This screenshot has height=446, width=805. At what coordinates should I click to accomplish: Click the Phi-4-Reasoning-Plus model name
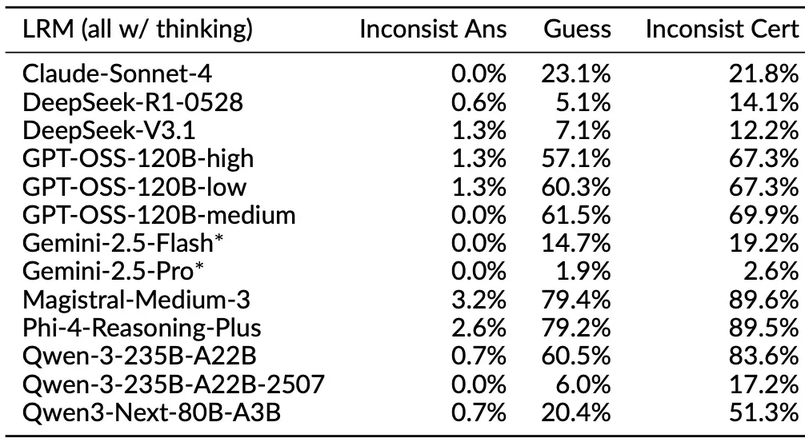coord(139,324)
